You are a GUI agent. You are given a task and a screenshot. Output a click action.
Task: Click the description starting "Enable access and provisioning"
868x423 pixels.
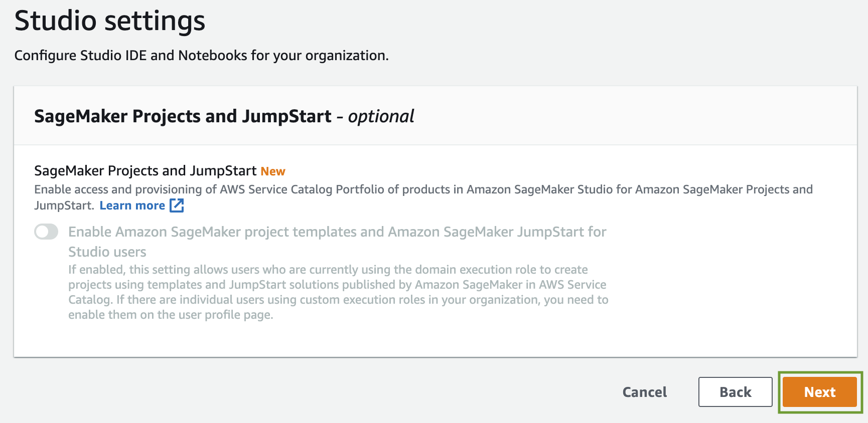(x=423, y=197)
